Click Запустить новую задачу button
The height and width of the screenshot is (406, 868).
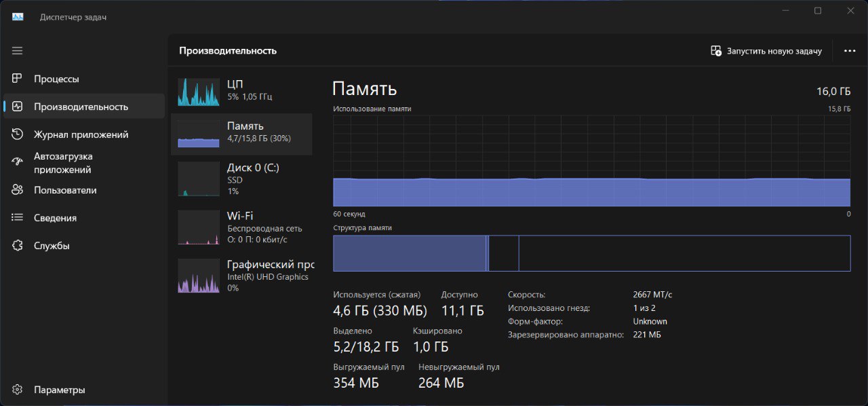[766, 51]
